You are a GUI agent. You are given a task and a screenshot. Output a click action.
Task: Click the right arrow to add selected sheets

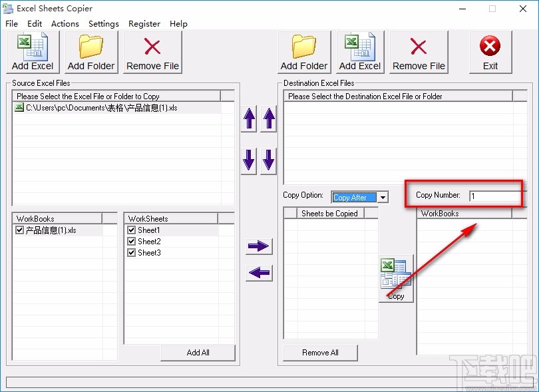point(258,246)
